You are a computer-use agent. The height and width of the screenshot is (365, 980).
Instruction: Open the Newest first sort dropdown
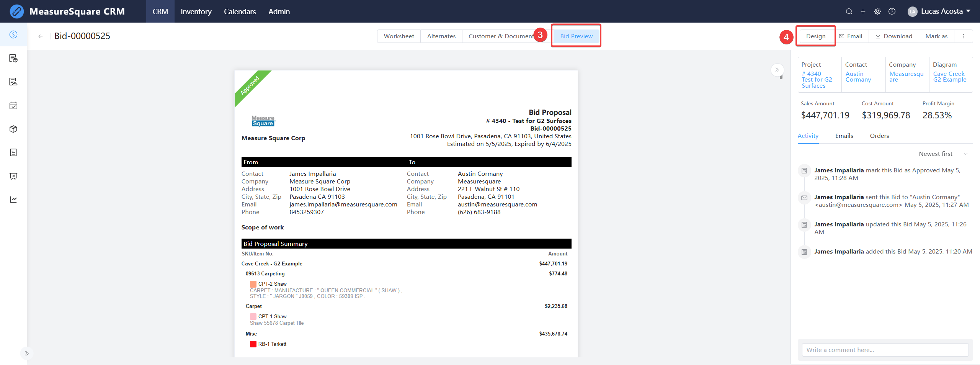943,154
